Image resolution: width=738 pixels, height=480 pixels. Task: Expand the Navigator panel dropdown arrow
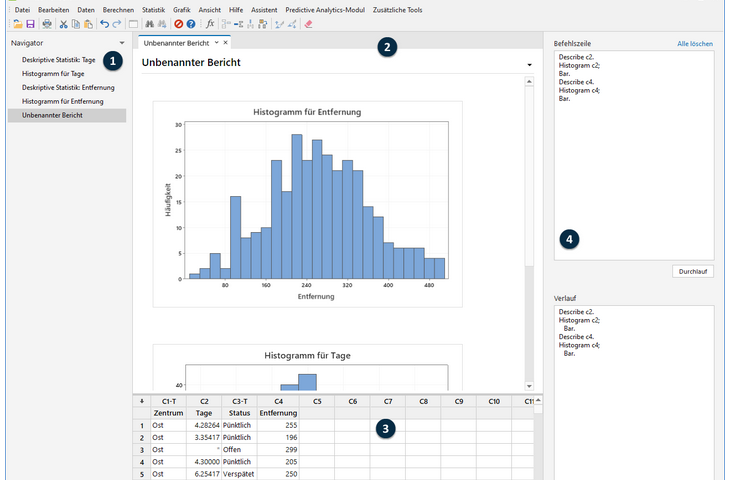121,44
